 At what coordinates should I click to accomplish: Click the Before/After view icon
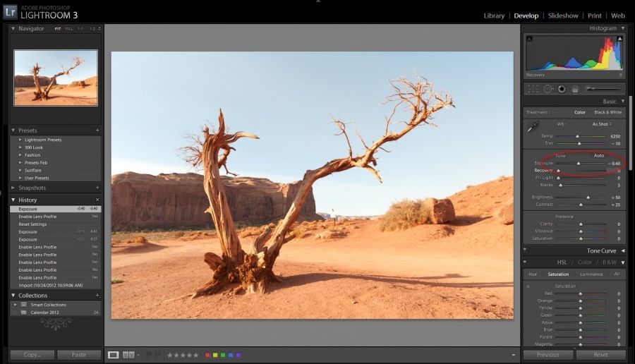click(x=128, y=355)
